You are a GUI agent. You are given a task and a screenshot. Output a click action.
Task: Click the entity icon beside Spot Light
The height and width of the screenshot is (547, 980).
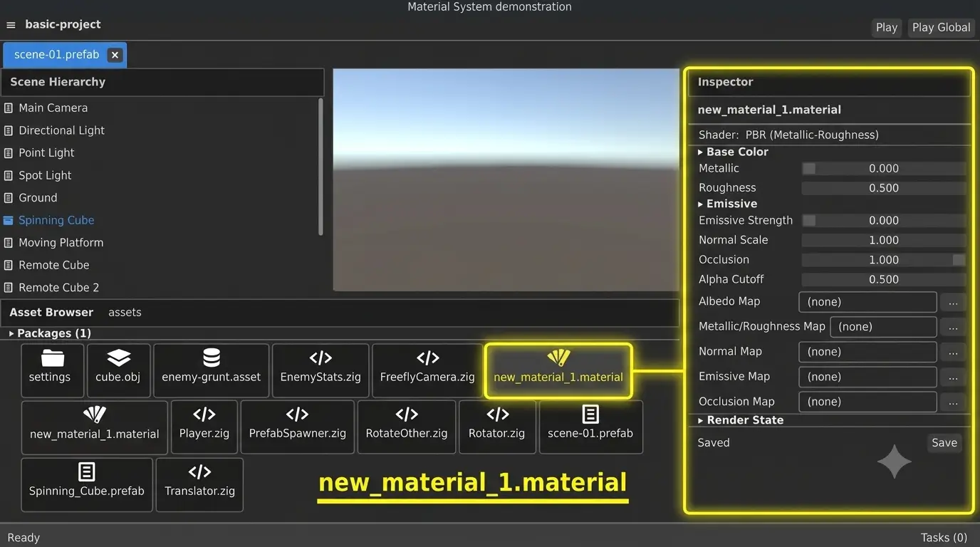point(9,175)
